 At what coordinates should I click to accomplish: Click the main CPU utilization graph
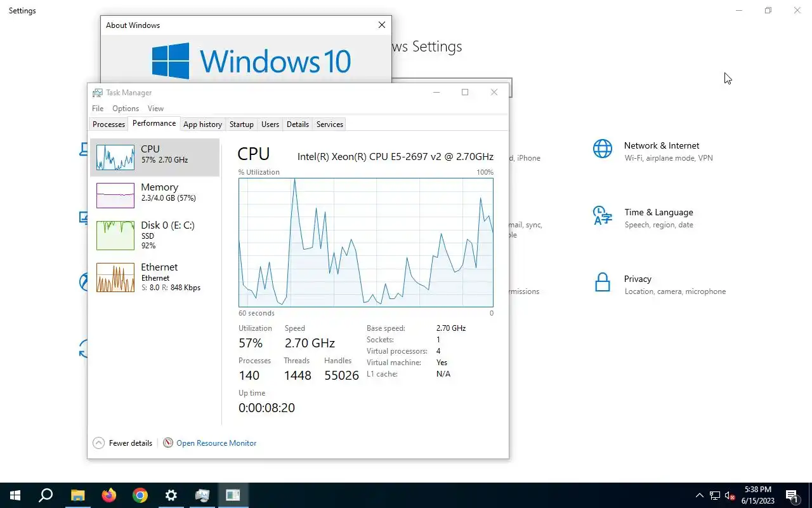click(366, 243)
